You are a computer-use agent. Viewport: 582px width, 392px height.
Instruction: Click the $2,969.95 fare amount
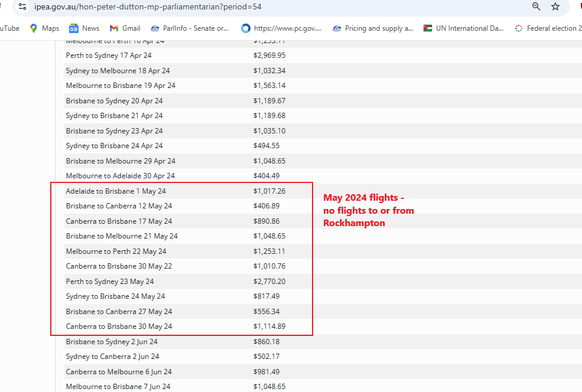(x=269, y=55)
